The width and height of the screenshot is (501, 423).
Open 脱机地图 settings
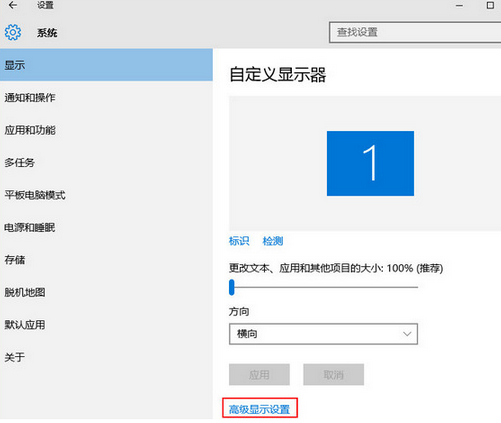(106, 292)
